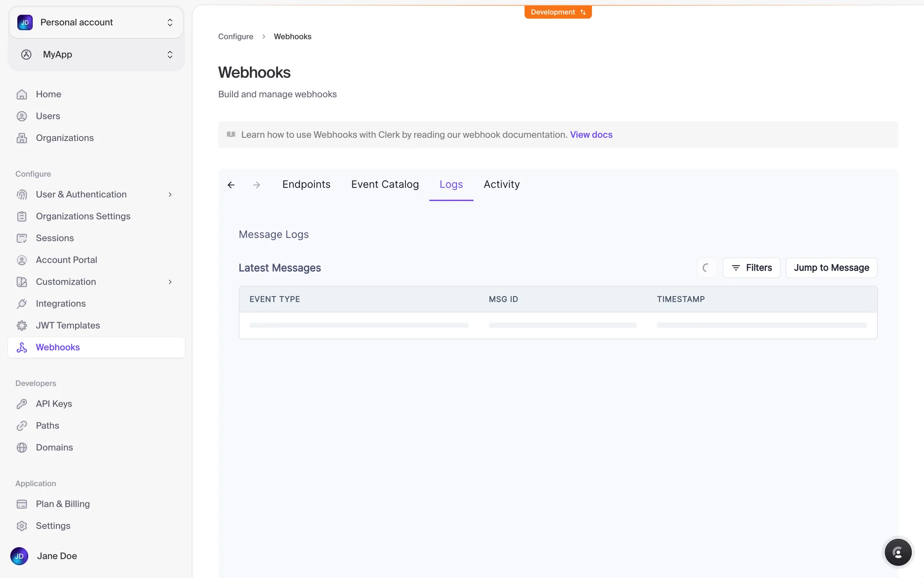Refresh the latest messages list
Image resolution: width=924 pixels, height=578 pixels.
706,268
